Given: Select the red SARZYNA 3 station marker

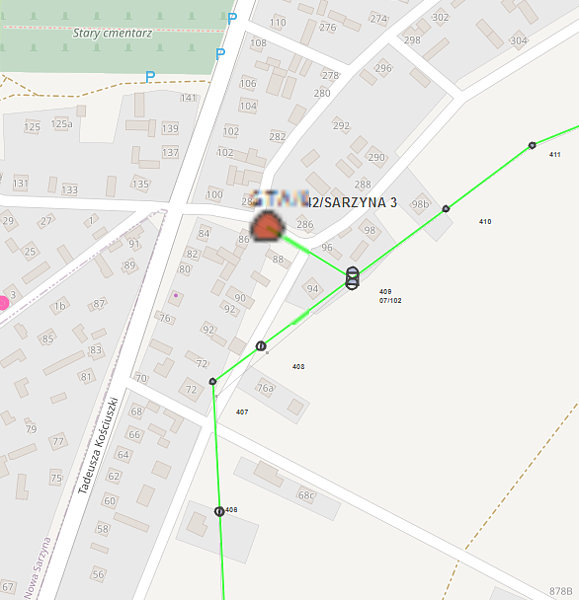Looking at the screenshot, I should 268,226.
